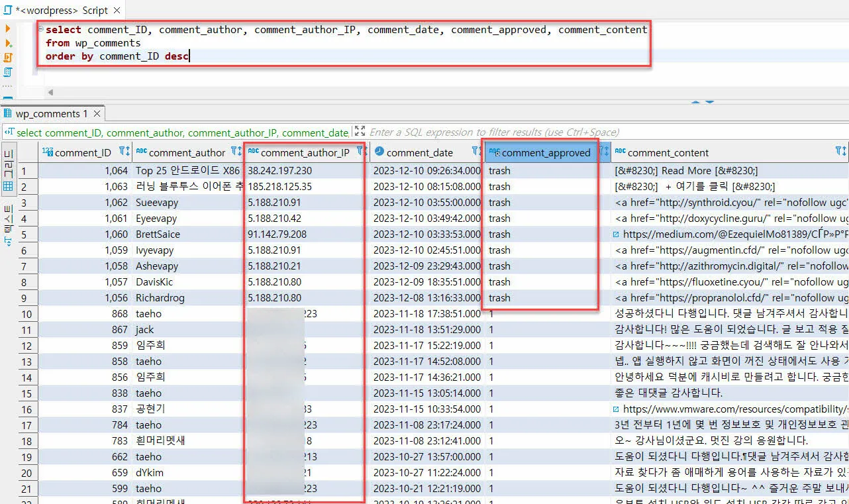Execute the SQL statement in a new tab
This screenshot has width=849, height=504.
(8, 43)
